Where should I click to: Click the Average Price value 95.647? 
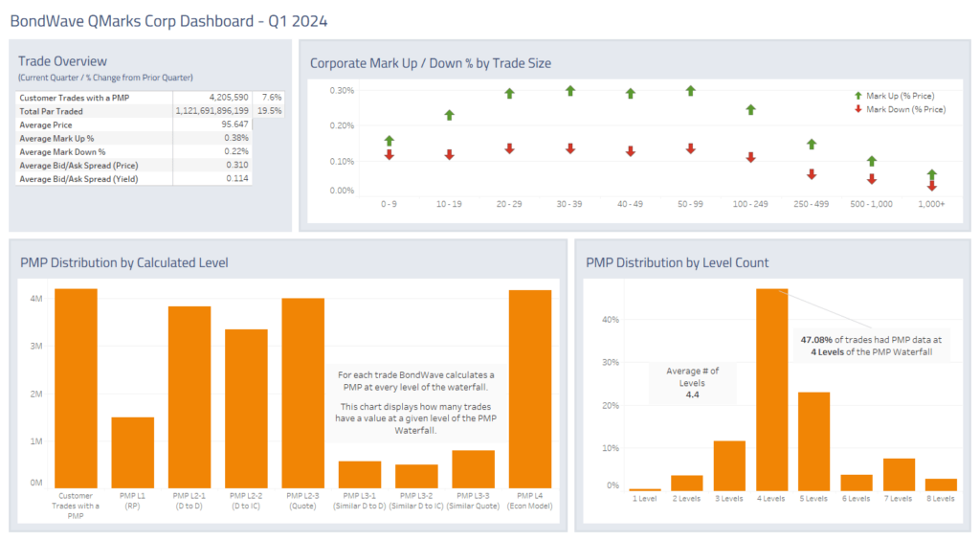234,124
